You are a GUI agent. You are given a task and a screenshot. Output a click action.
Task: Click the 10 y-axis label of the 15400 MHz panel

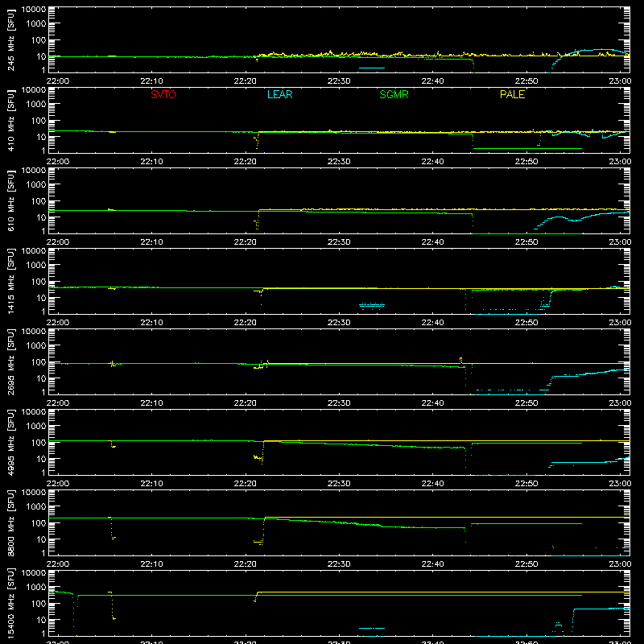pyautogui.click(x=41, y=620)
